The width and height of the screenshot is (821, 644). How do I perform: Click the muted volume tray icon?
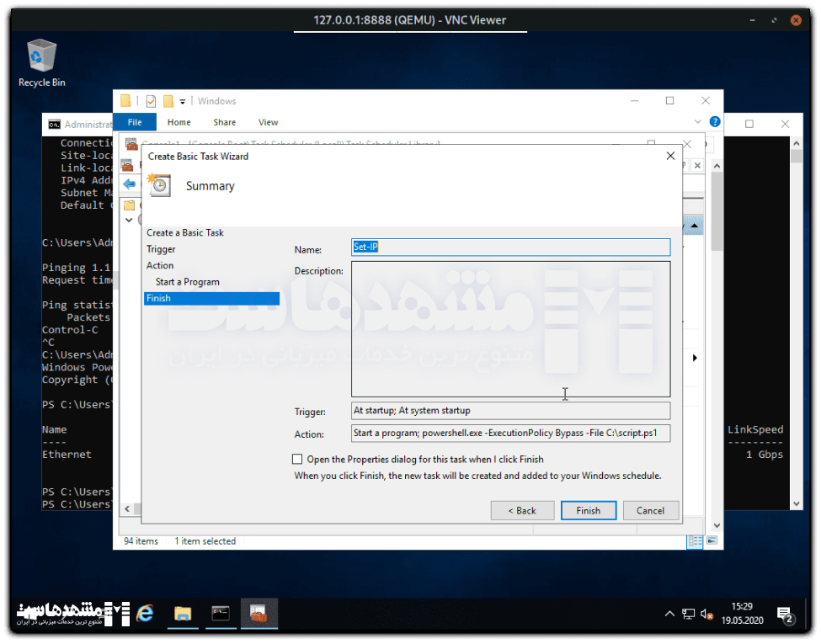click(706, 614)
